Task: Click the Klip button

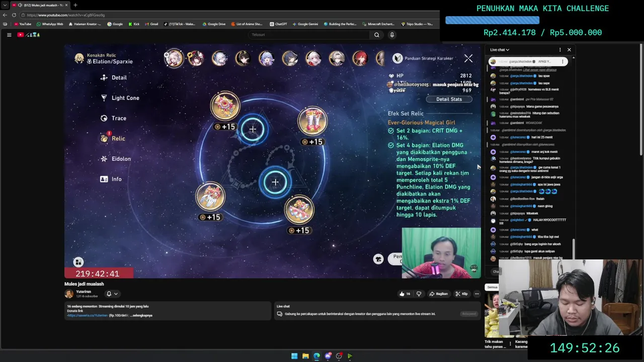Action: tap(461, 294)
